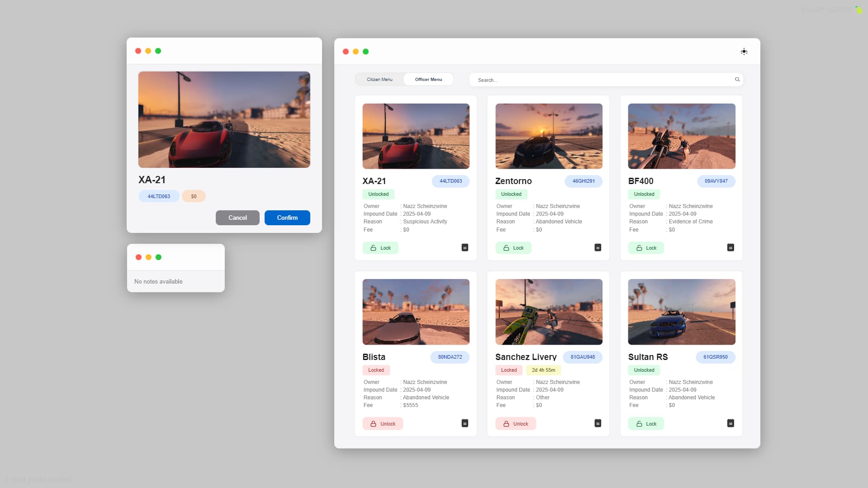Click the Sultan RS vehicle title
868x488 pixels.
[x=648, y=357]
